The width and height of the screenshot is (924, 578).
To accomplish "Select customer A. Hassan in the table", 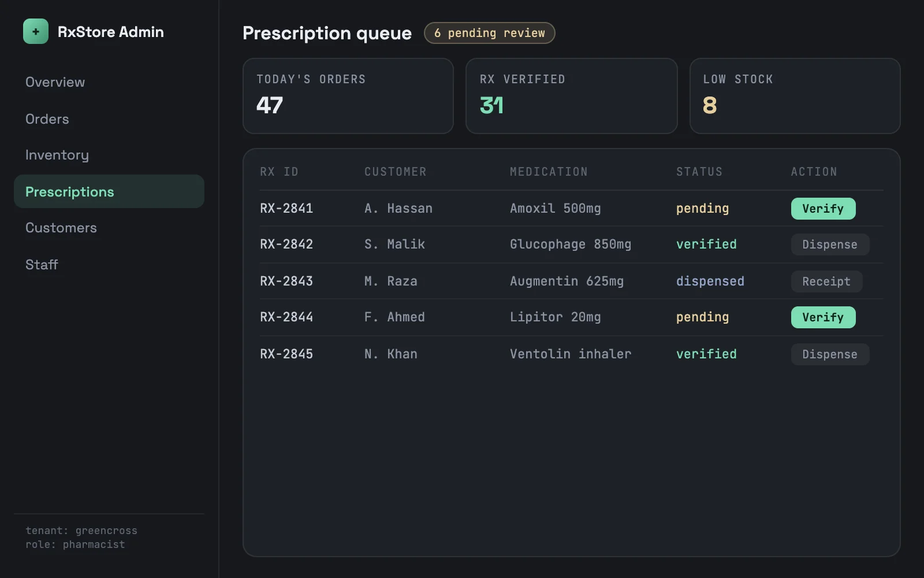I will (x=398, y=209).
